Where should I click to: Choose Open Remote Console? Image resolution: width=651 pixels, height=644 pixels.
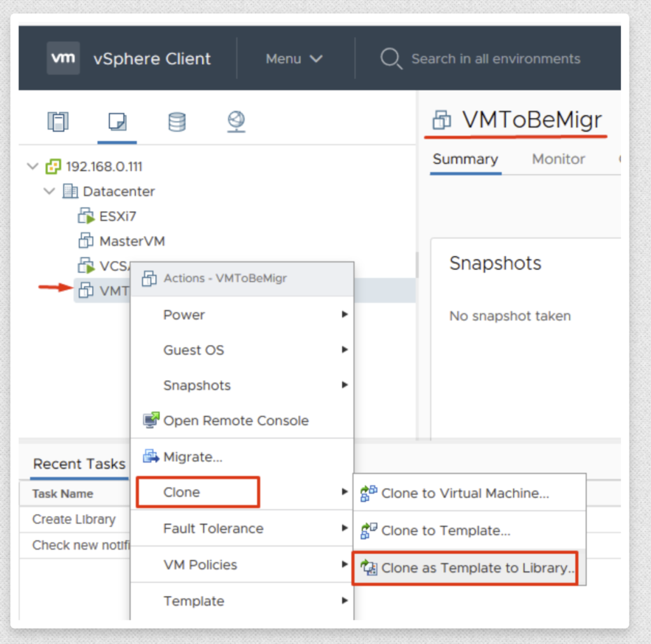tap(242, 420)
